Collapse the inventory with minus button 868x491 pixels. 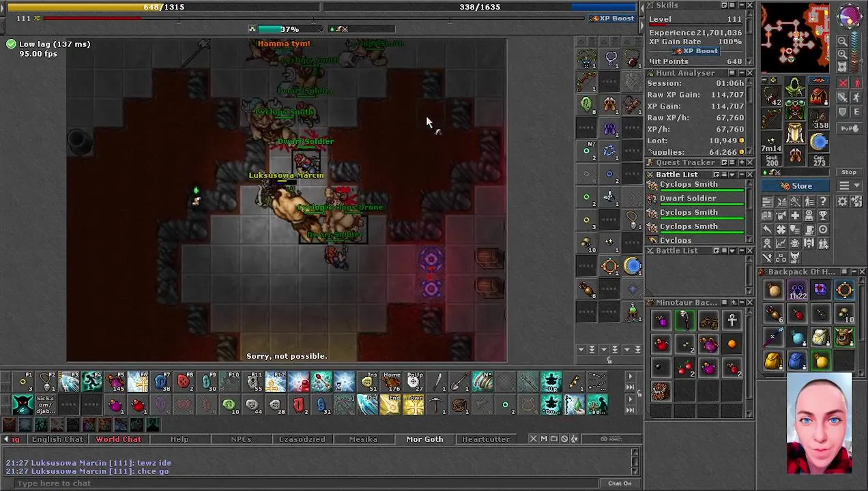tap(764, 80)
